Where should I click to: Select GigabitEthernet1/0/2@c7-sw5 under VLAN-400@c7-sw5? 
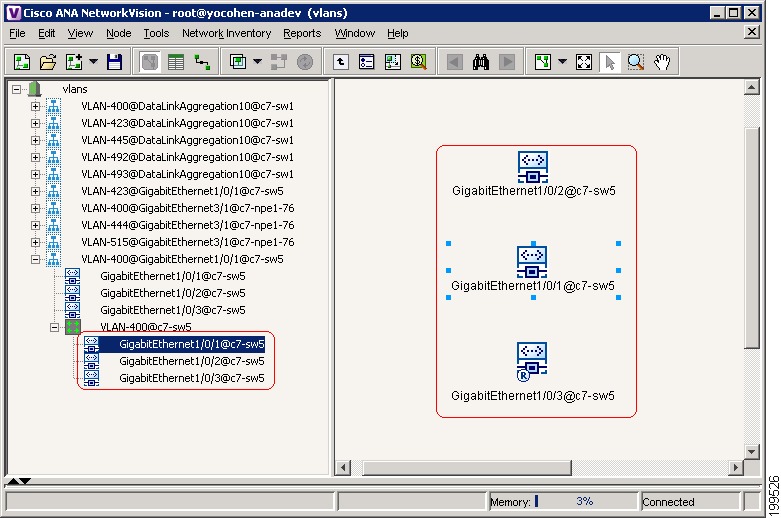[x=192, y=361]
